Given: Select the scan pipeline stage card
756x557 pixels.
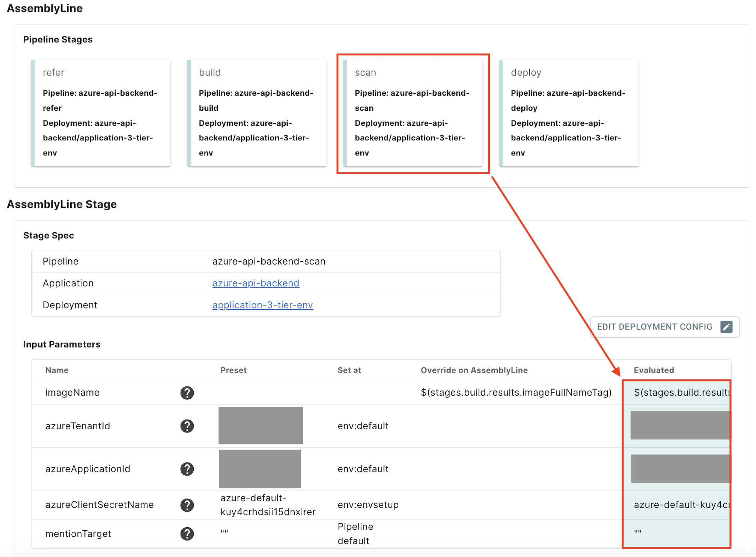Looking at the screenshot, I should click(x=413, y=113).
